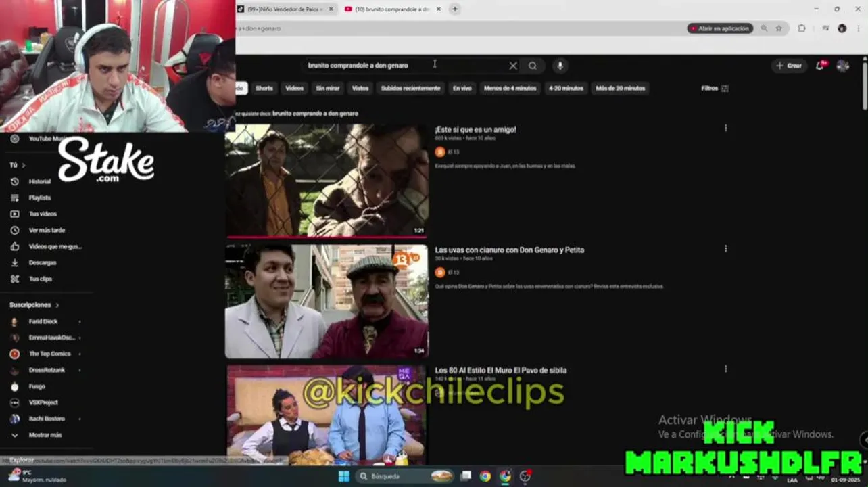Play the ¡Este si que es un amigo! thumbnail
Screen dimensions: 868x487
(x=327, y=181)
